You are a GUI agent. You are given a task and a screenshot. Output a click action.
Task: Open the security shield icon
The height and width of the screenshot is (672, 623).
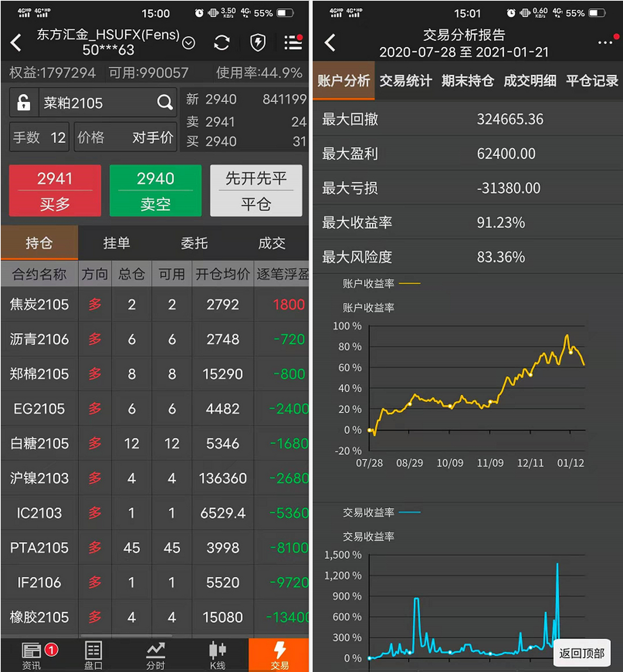coord(257,43)
